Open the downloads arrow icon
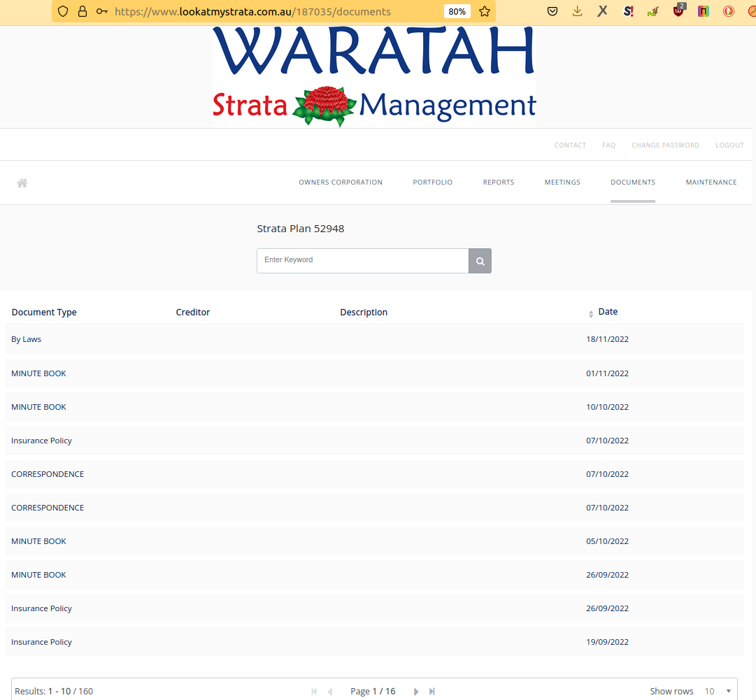756x700 pixels. pos(577,12)
